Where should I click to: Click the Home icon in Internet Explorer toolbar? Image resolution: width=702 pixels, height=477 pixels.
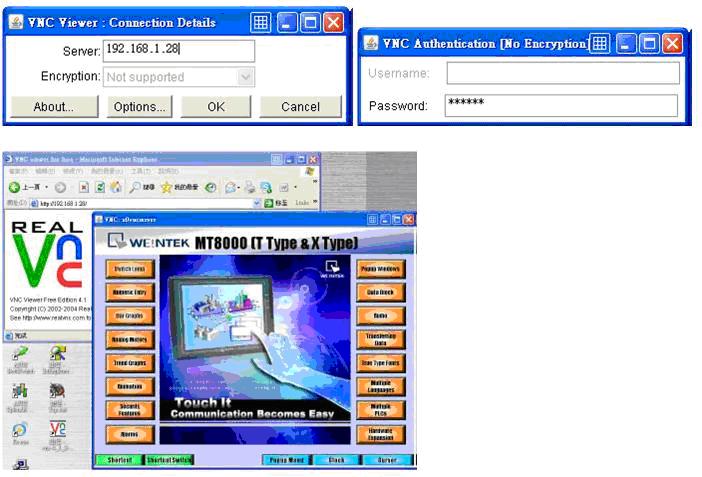116,187
